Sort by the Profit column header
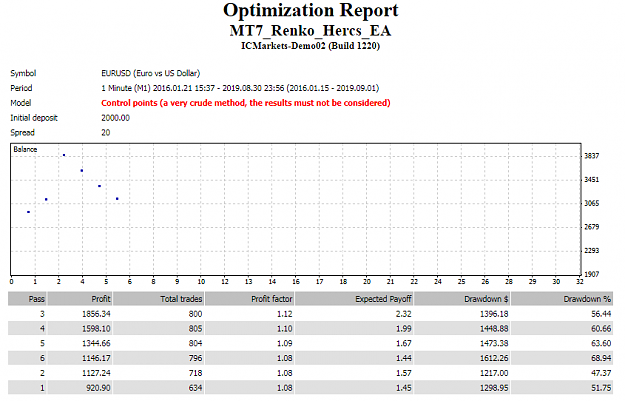625x401 pixels. 80,299
